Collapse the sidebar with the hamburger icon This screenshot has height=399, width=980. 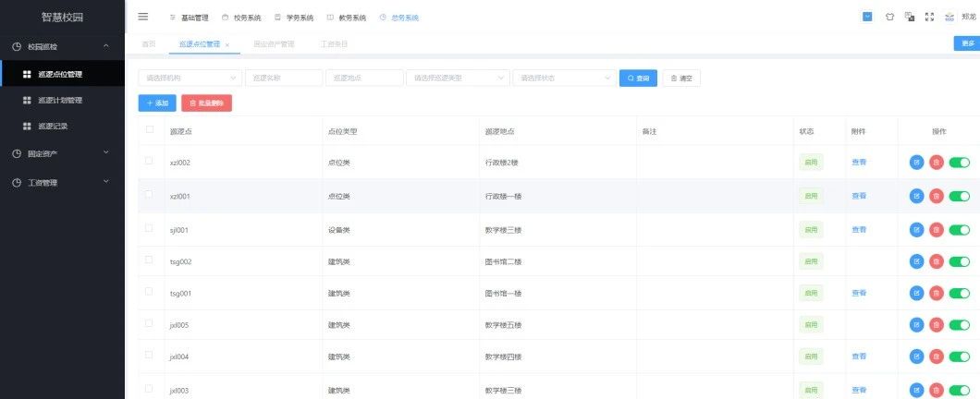142,17
